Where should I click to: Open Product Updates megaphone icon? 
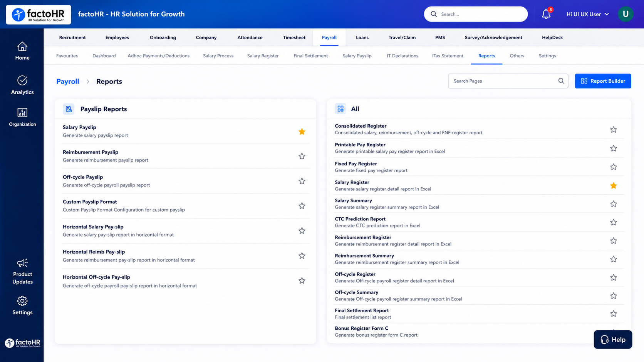tap(22, 263)
